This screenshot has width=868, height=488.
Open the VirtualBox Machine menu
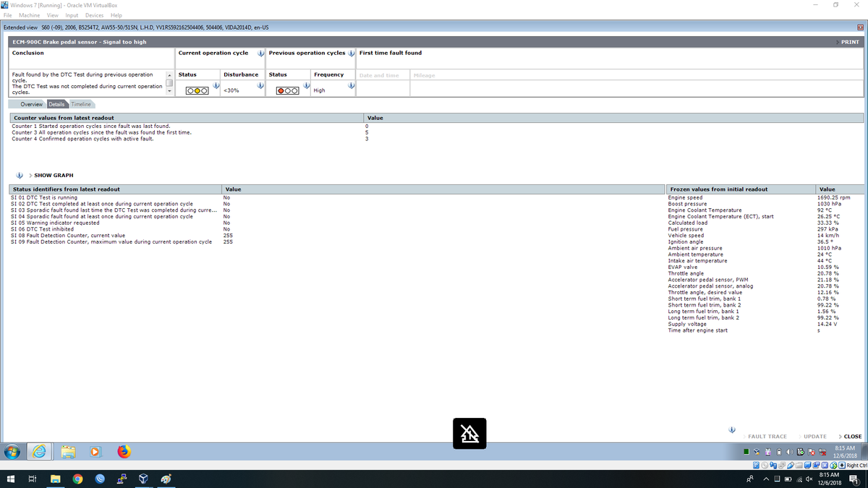pyautogui.click(x=30, y=15)
